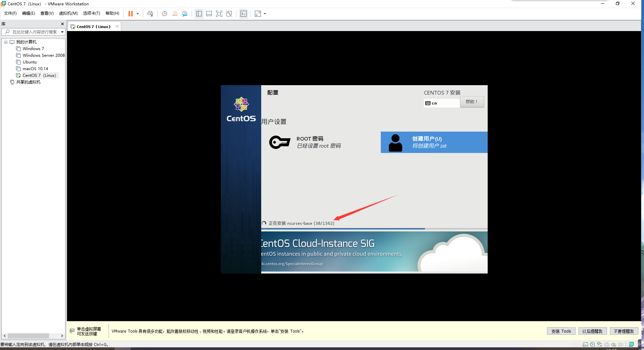
Task: Select 我的计算机 in the library tree
Action: 26,42
